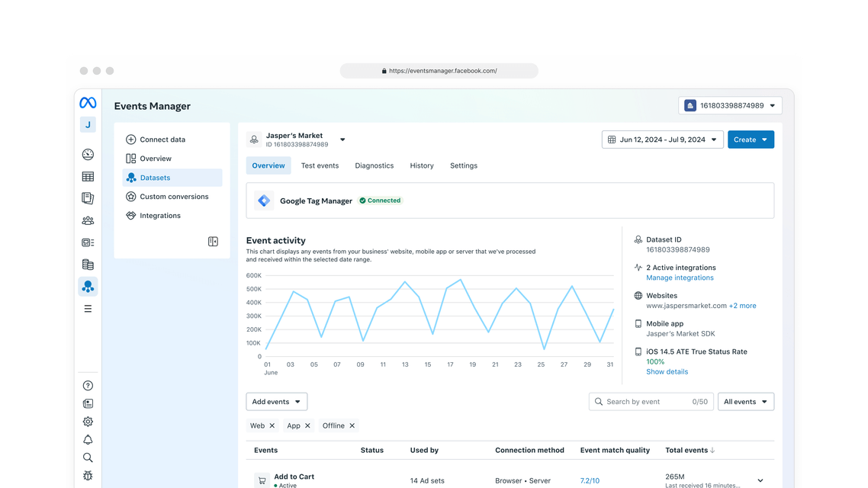
Task: Open the ad list icon in sidebar
Action: tap(88, 242)
